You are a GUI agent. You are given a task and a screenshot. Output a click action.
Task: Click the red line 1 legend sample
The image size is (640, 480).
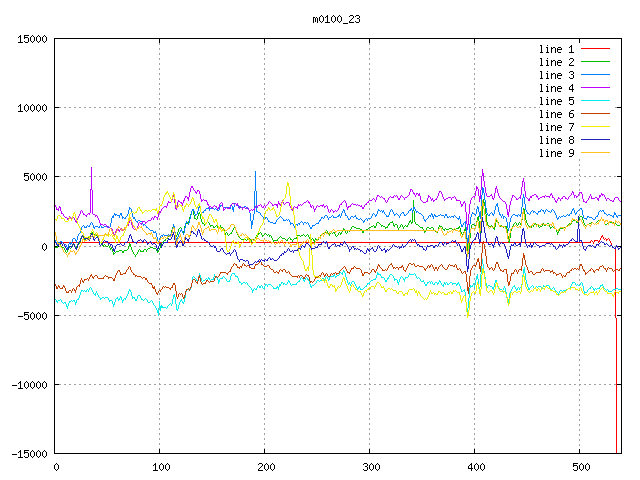coord(595,49)
